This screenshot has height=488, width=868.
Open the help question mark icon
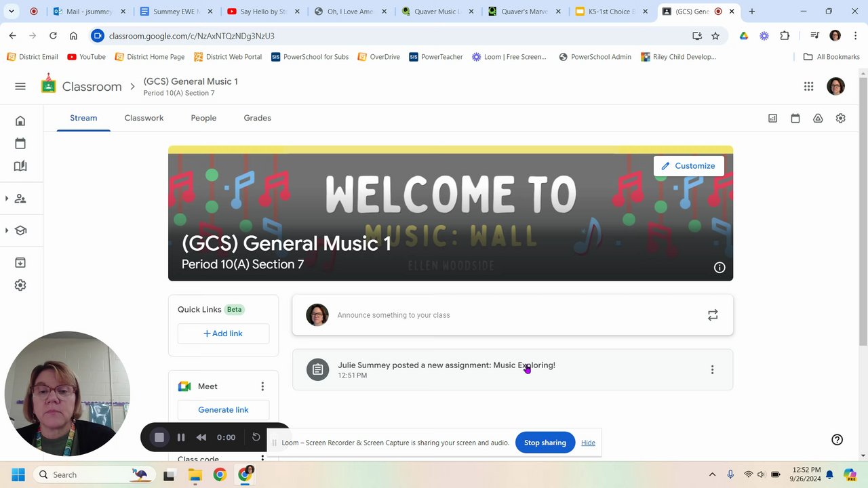(837, 439)
